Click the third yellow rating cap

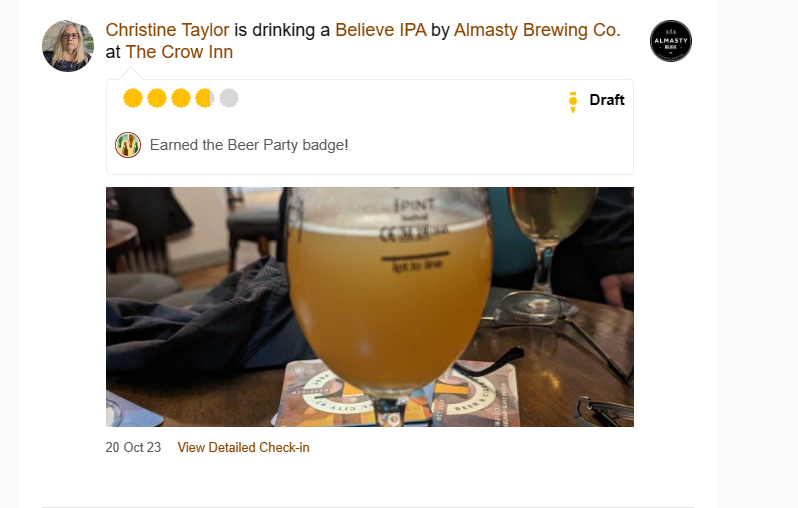coord(181,98)
